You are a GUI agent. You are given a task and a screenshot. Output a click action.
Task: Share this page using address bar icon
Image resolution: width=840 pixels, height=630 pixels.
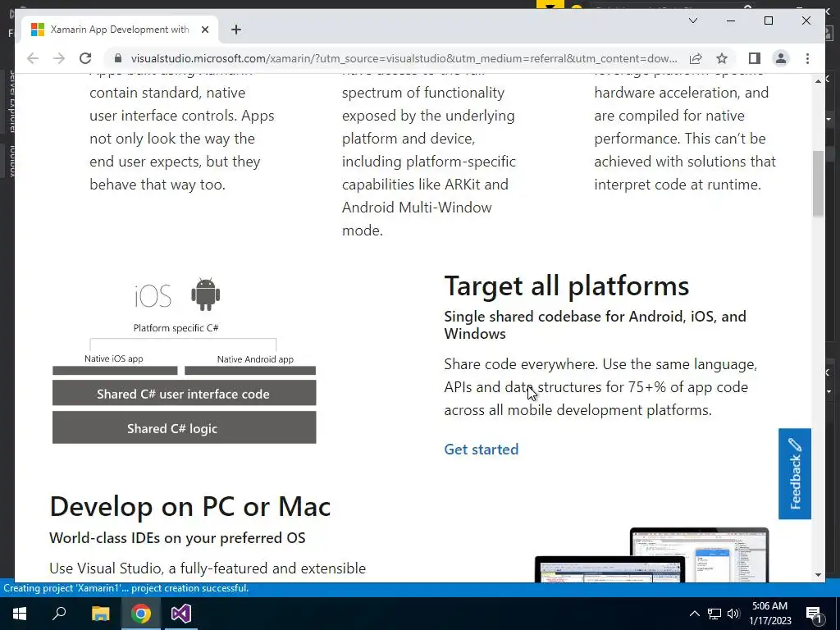(696, 58)
